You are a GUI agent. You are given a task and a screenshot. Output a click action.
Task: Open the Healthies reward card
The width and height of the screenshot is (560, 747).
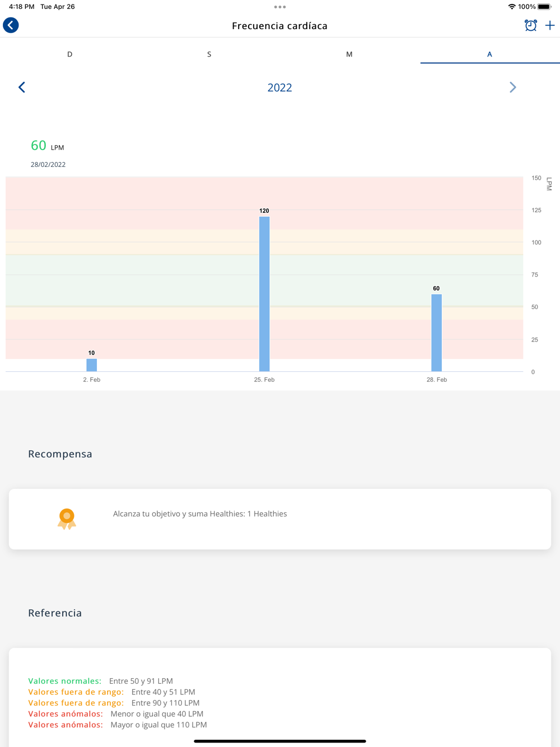280,519
